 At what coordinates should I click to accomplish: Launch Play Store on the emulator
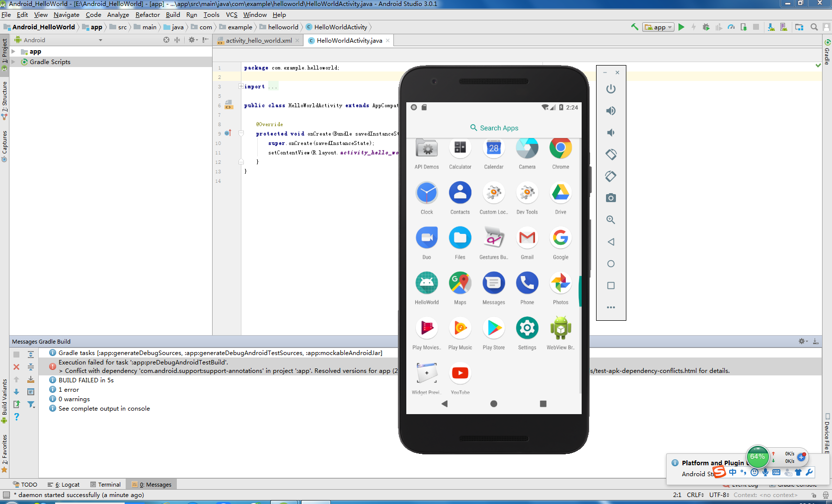[x=494, y=333]
